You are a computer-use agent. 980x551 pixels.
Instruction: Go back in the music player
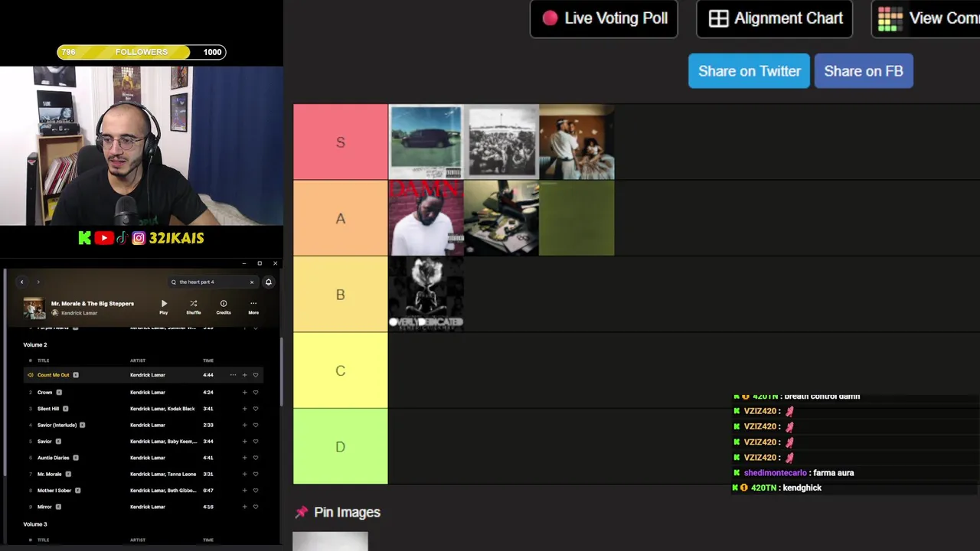coord(21,282)
